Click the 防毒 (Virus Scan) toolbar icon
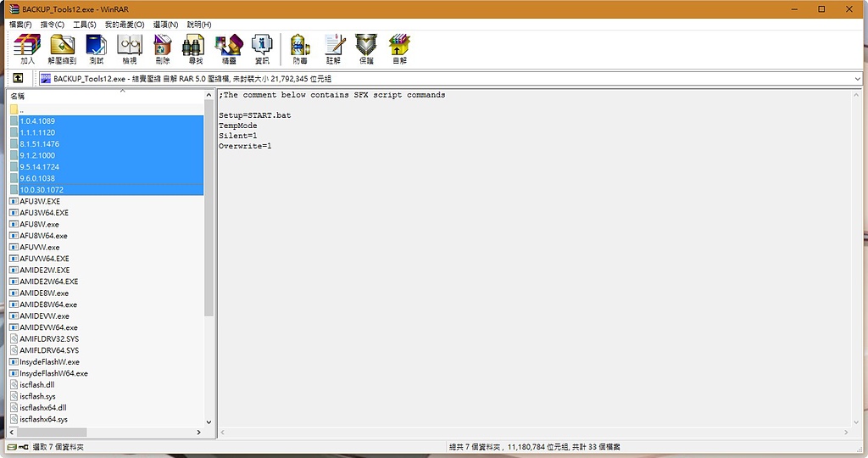Screen dimensions: 868x458 click(300, 49)
